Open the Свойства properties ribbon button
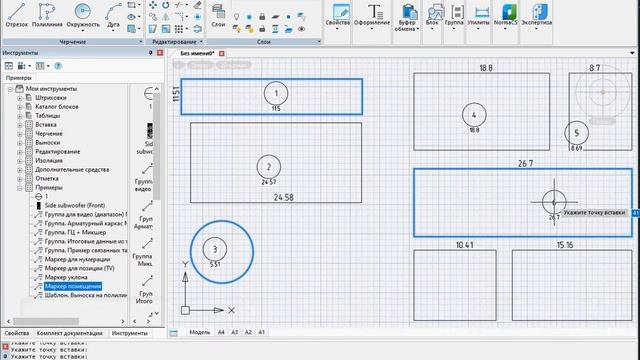Viewport: 640px width, 360px height. pos(338,16)
